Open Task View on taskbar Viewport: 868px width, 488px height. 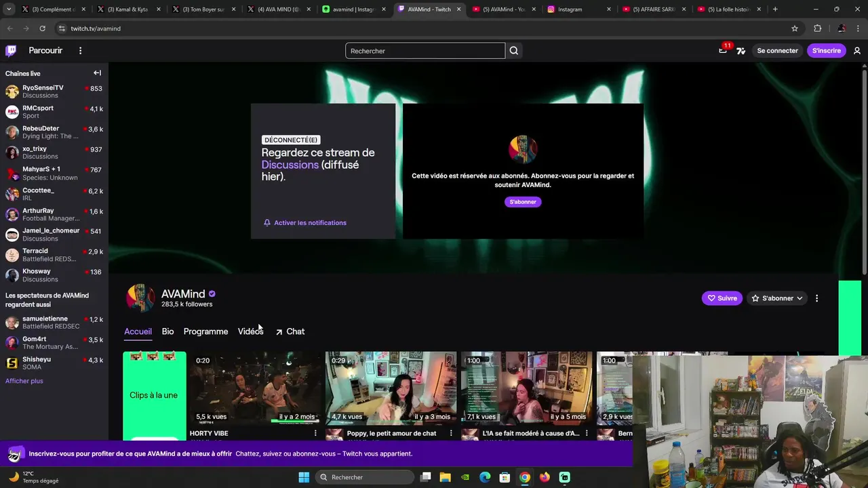click(x=425, y=477)
